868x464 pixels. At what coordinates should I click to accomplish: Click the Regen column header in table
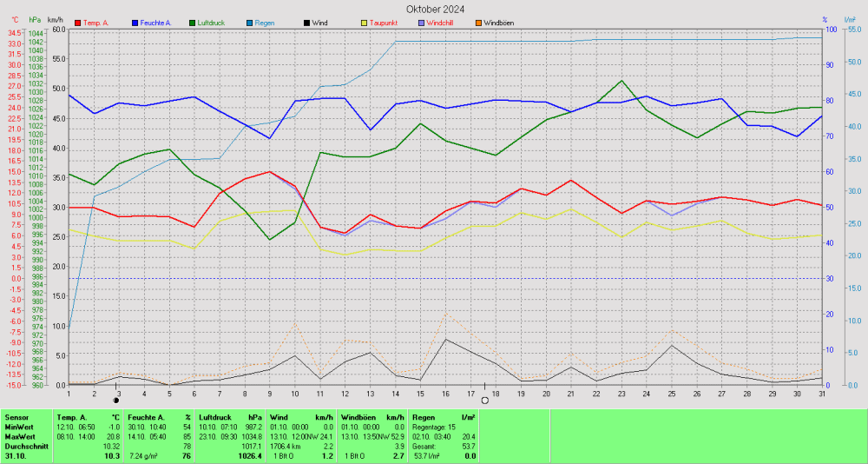[x=425, y=418]
